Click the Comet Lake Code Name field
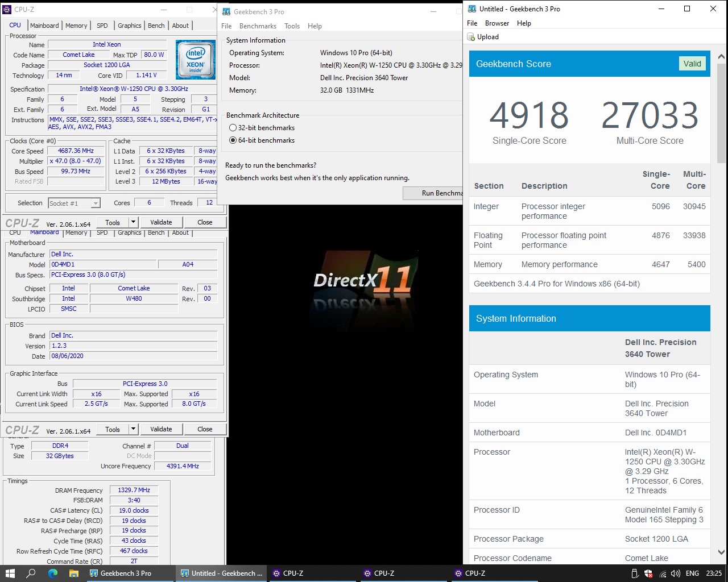Viewport: 728px width, 582px height. [x=79, y=55]
